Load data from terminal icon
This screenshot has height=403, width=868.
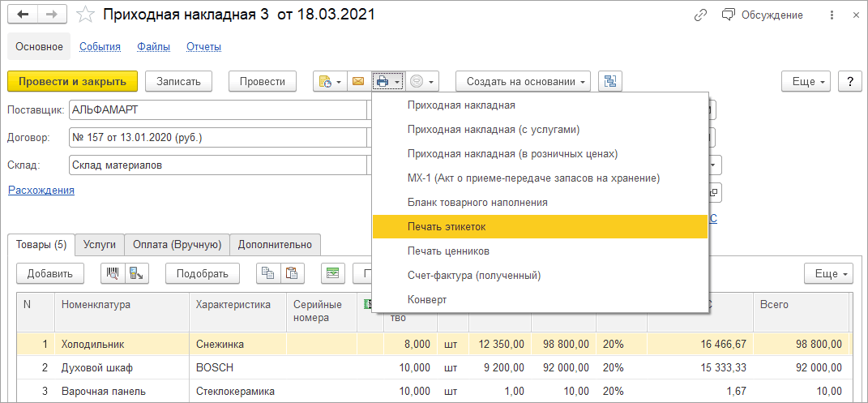click(x=135, y=273)
